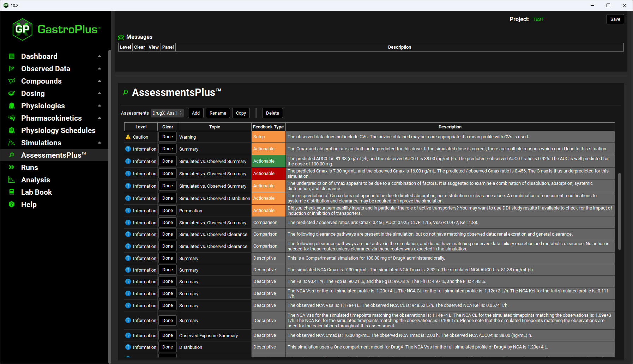This screenshot has height=364, width=633.
Task: Click the Pharmacokinetics icon in the sidebar
Action: point(12,118)
